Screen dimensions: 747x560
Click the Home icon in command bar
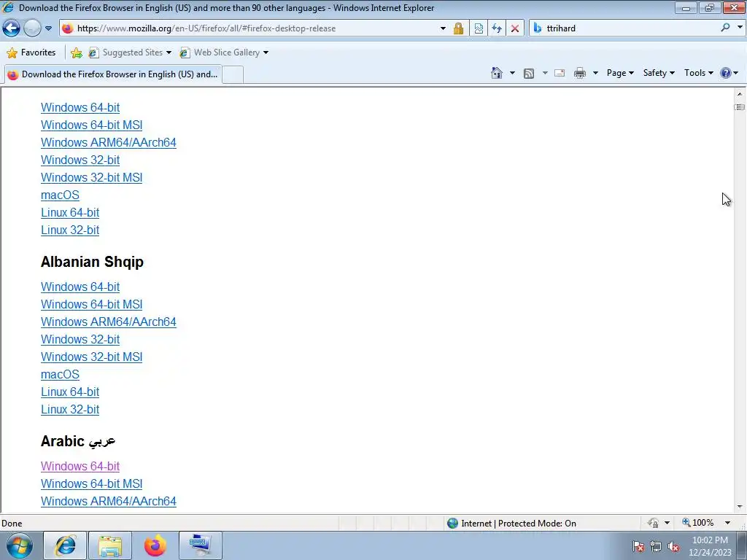point(496,73)
